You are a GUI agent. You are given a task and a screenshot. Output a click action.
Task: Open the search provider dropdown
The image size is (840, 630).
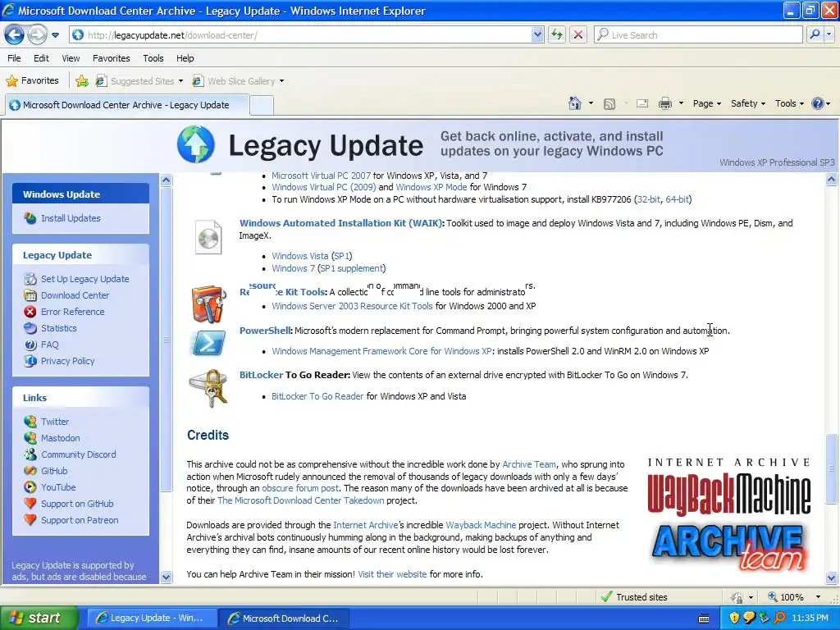click(x=829, y=34)
